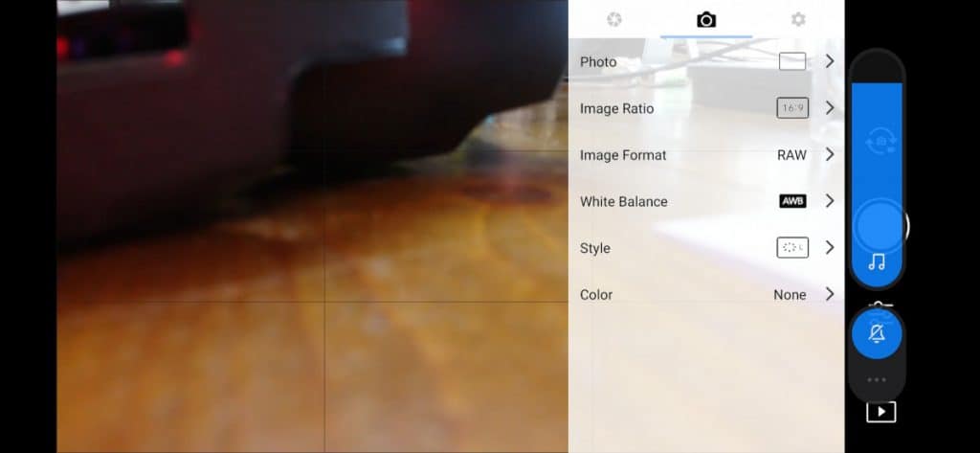980x453 pixels.
Task: Select the RAW image format value
Action: [x=791, y=155]
